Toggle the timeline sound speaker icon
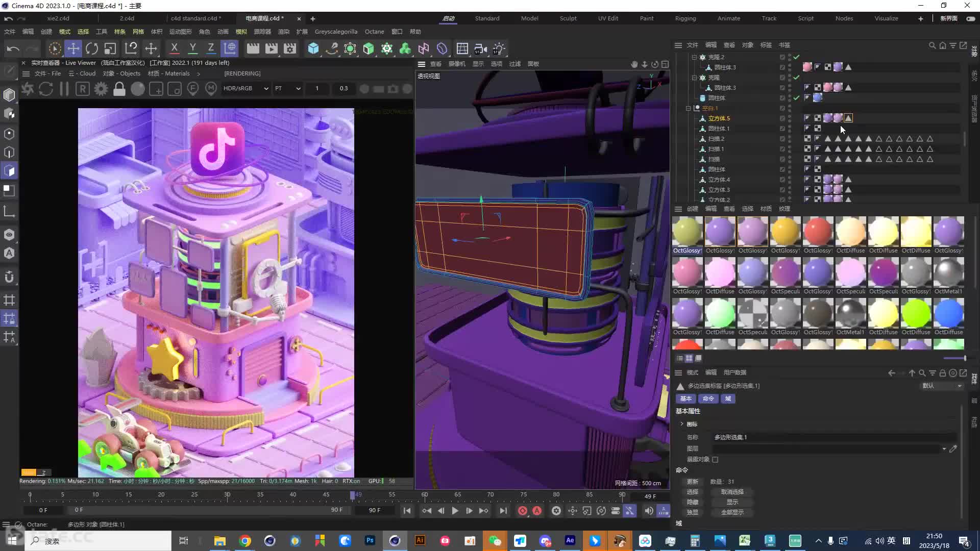 click(649, 511)
